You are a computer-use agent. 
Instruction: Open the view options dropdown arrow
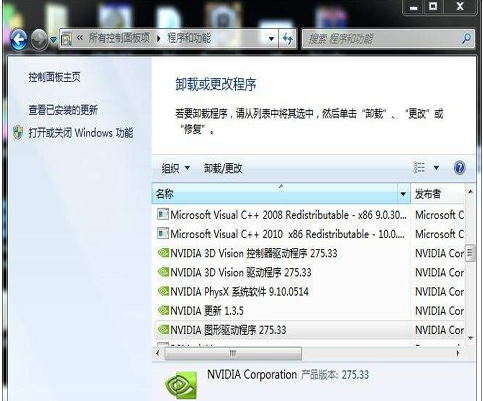[436, 168]
